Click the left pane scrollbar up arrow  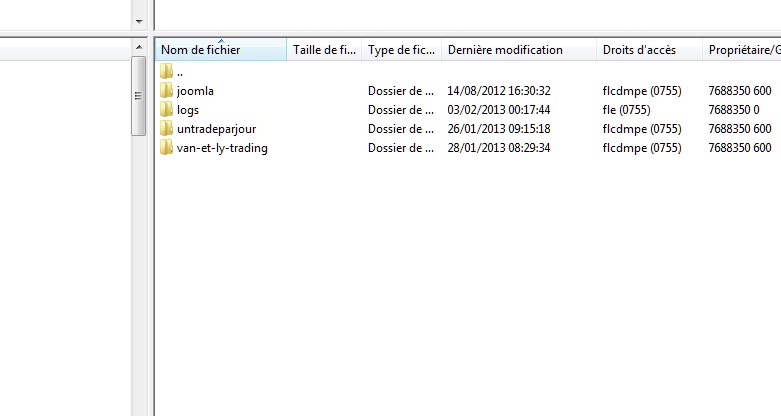139,48
